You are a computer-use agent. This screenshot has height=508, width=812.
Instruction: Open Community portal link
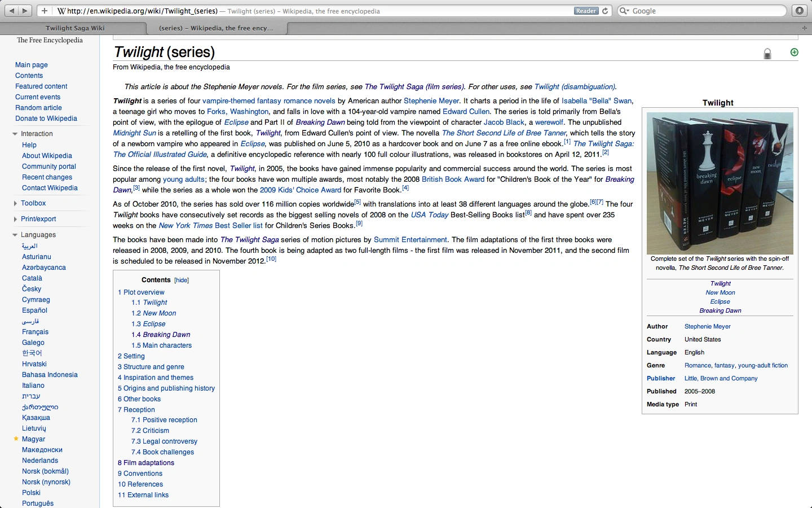[x=49, y=167]
